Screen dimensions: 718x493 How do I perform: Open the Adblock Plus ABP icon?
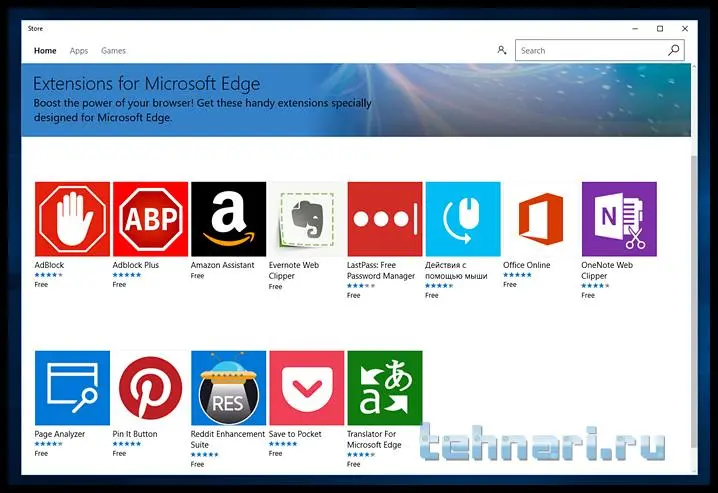[x=150, y=219]
